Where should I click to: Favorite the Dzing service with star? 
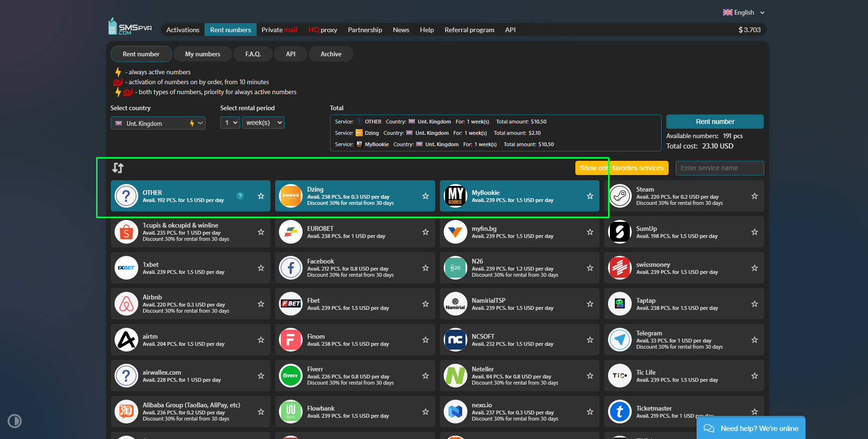click(x=426, y=196)
